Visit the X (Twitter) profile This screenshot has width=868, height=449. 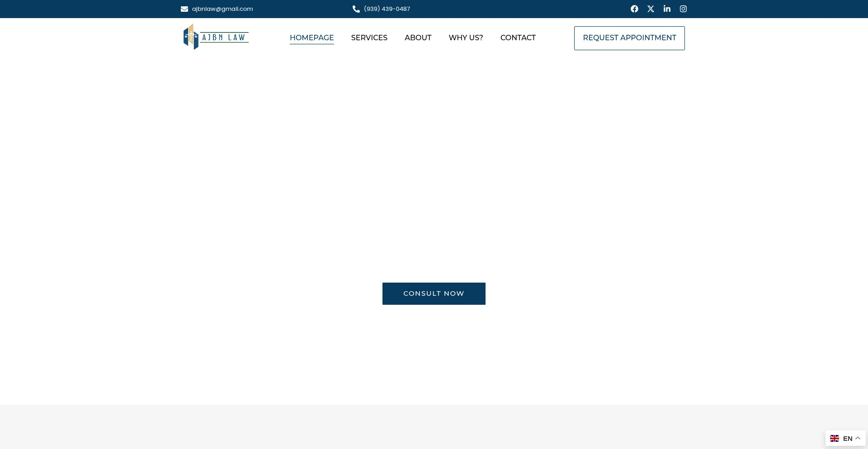651,9
